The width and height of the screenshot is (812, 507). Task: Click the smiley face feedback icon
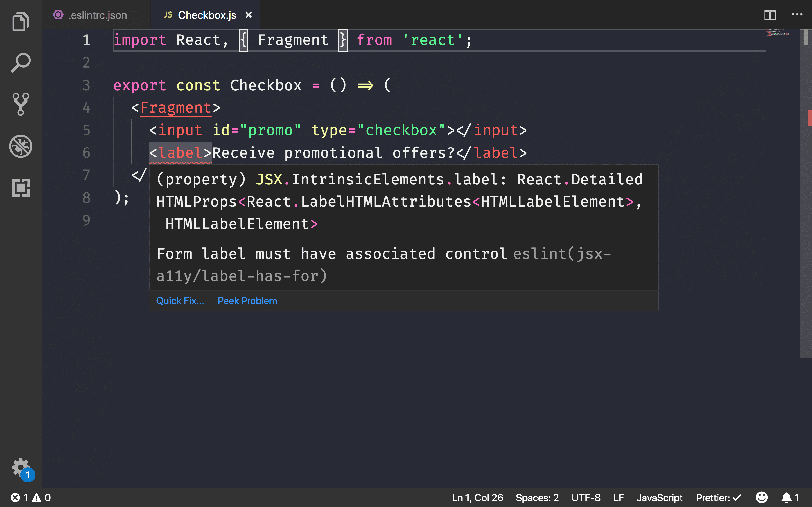pos(762,497)
